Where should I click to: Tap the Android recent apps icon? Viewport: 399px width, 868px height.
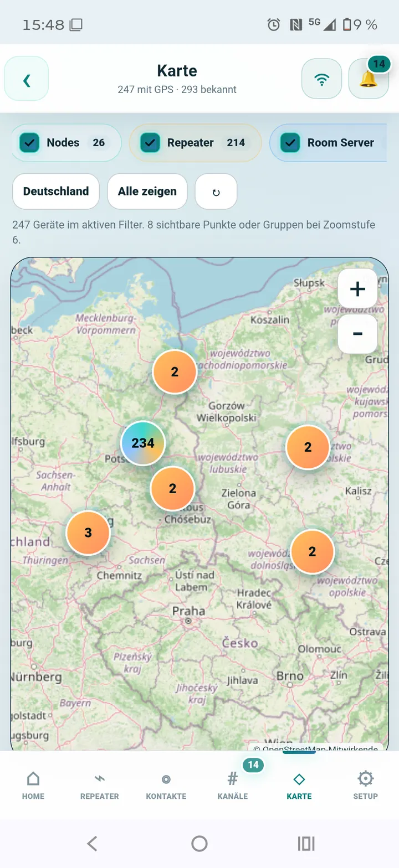[306, 843]
